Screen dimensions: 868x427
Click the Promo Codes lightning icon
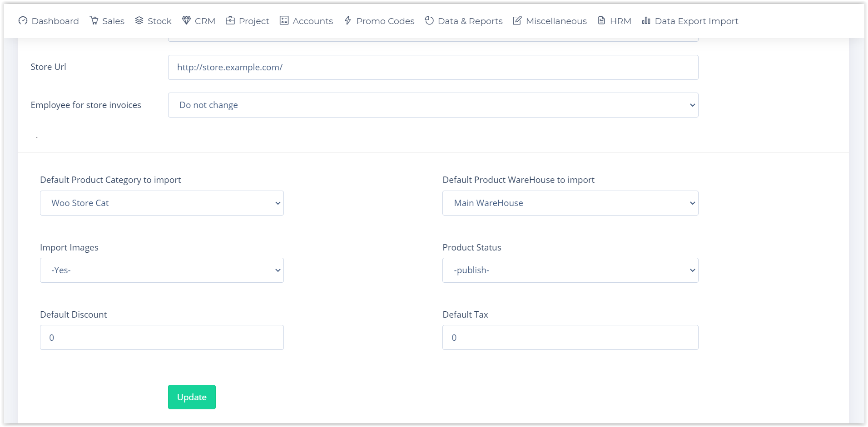[348, 20]
